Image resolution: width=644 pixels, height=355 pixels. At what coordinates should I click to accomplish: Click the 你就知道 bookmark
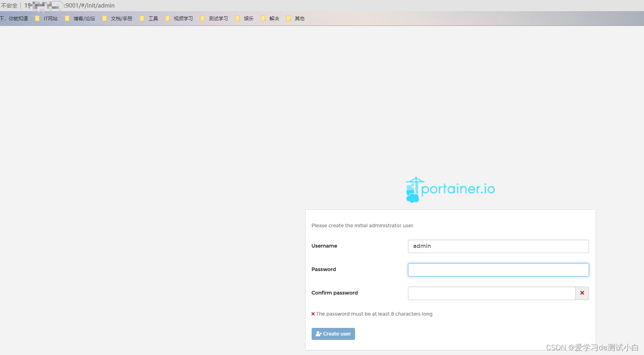[14, 19]
